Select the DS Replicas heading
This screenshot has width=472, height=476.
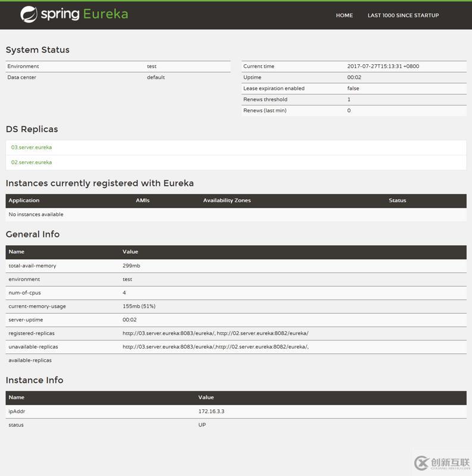pyautogui.click(x=32, y=129)
